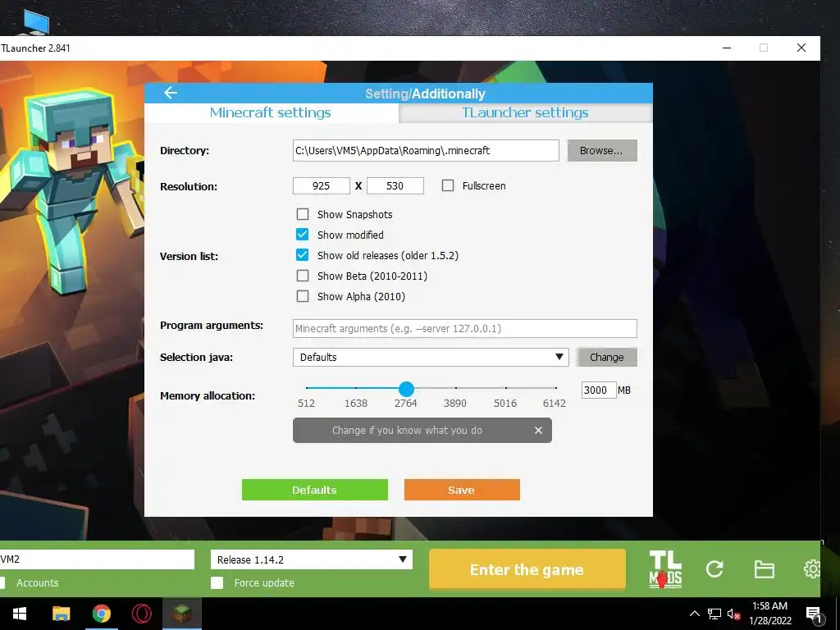This screenshot has height=630, width=840.
Task: Open the desktop shortcut icon above the launcher
Action: (37, 21)
